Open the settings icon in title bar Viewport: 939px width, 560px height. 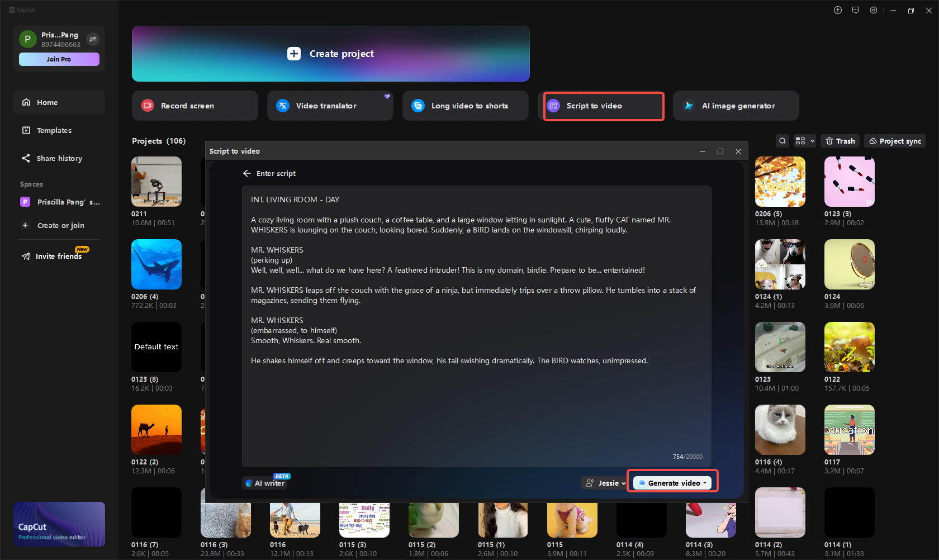(x=874, y=10)
